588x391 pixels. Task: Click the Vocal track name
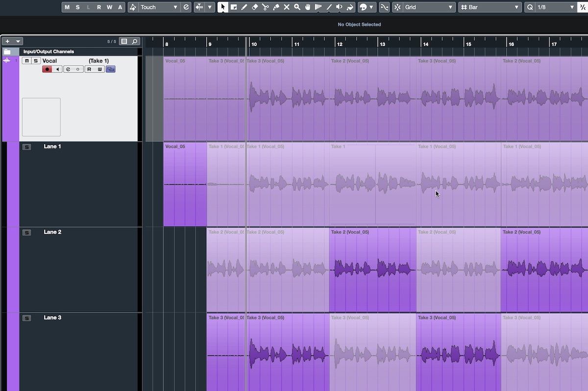click(x=49, y=61)
